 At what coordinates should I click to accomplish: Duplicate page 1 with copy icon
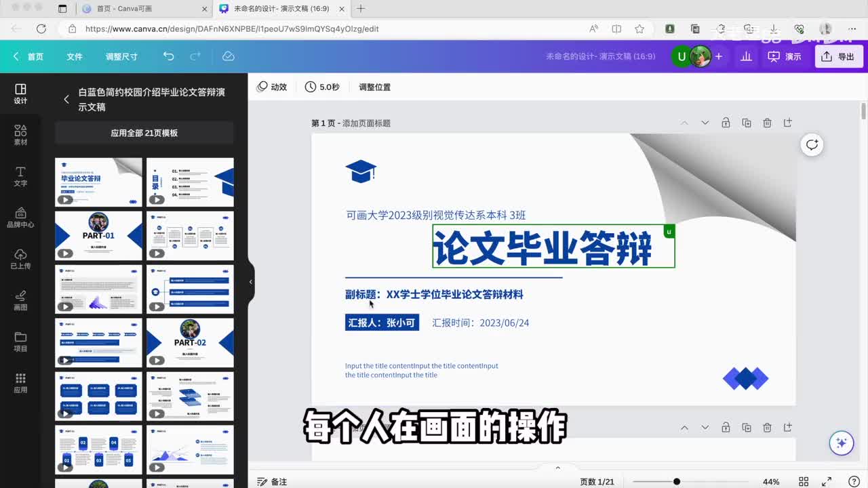point(747,123)
